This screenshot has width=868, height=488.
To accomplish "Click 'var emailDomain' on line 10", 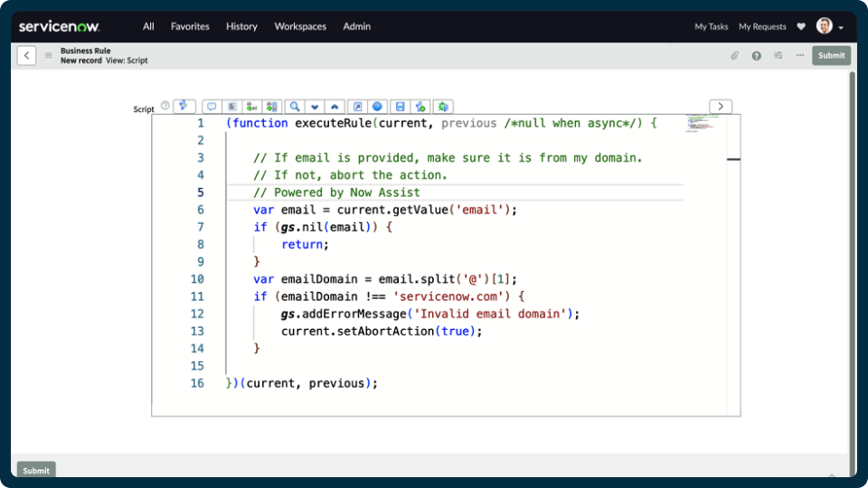I will point(305,279).
